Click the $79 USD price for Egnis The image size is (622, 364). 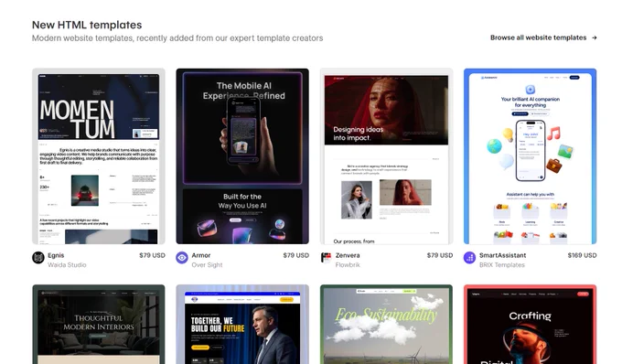click(152, 255)
